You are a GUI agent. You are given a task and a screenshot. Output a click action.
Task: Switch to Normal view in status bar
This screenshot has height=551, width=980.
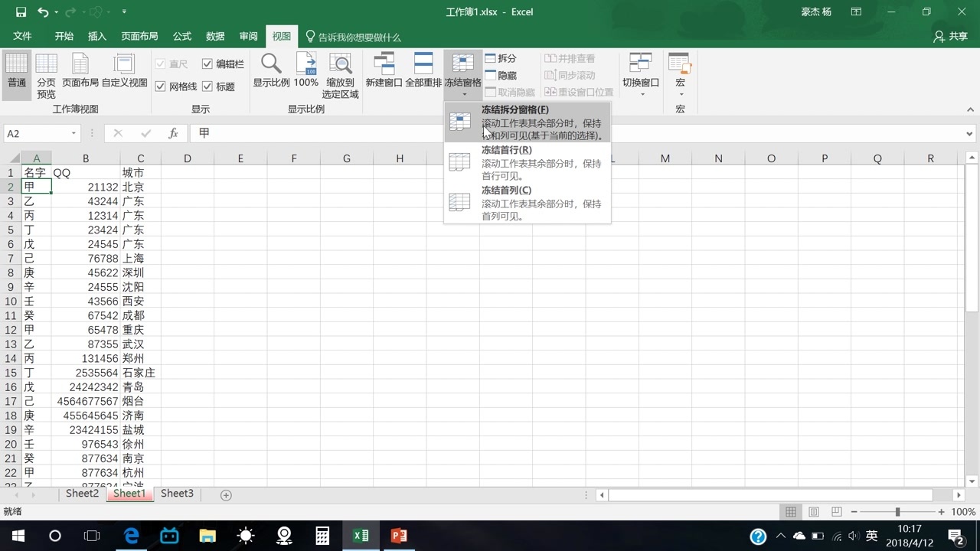(x=791, y=512)
